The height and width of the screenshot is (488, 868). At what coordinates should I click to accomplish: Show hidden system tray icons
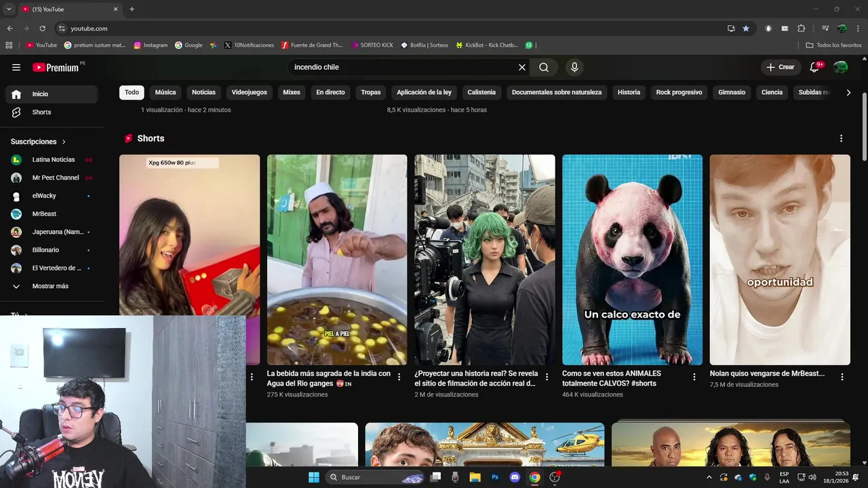point(709,477)
